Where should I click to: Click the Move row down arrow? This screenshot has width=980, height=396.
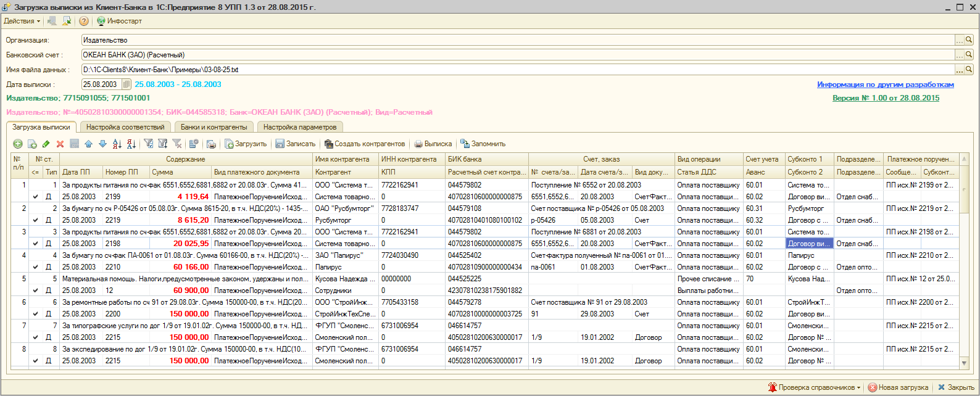102,144
